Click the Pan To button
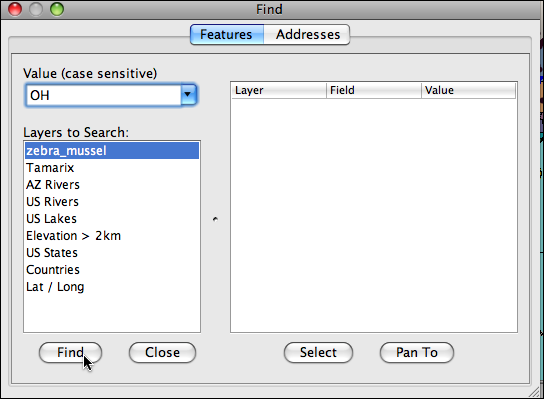The height and width of the screenshot is (399, 544). [417, 353]
